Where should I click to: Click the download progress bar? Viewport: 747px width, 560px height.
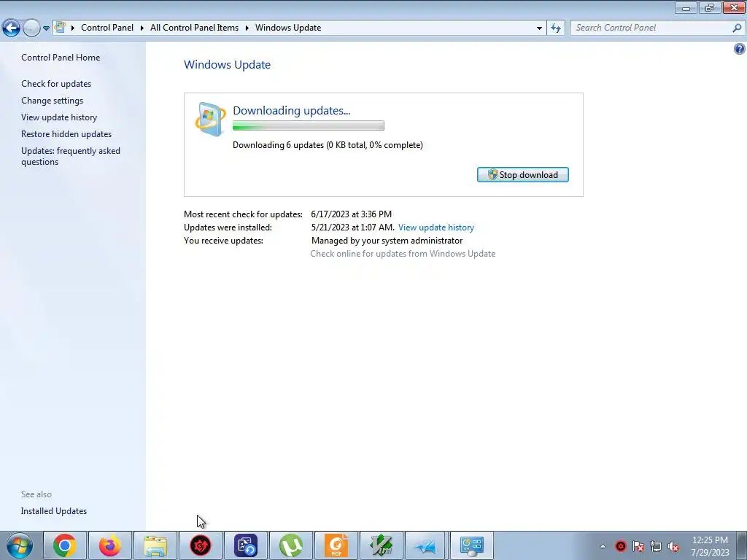coord(309,125)
